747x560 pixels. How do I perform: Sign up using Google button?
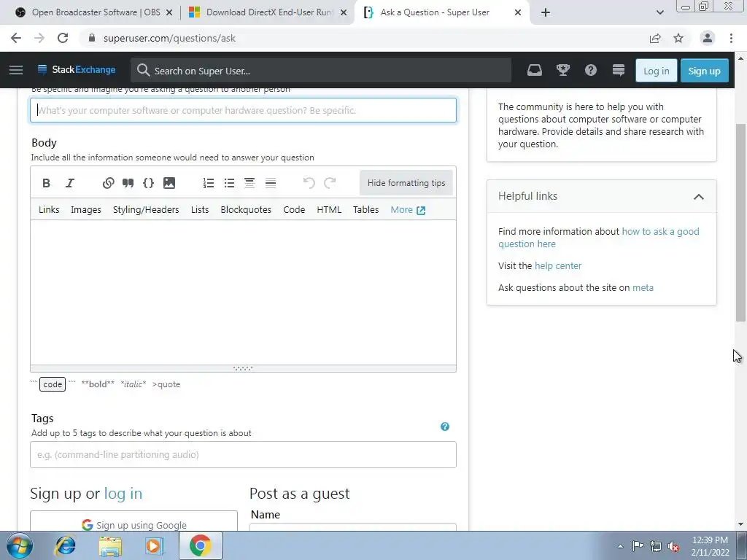[134, 522]
